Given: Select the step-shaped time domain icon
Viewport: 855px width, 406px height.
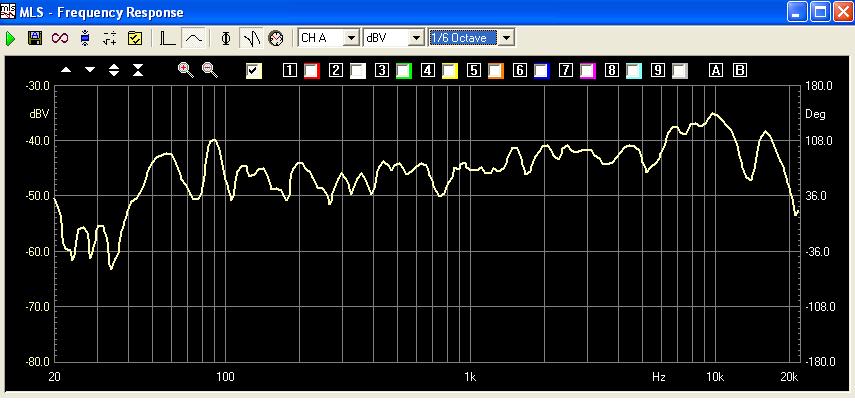Looking at the screenshot, I should [x=167, y=38].
